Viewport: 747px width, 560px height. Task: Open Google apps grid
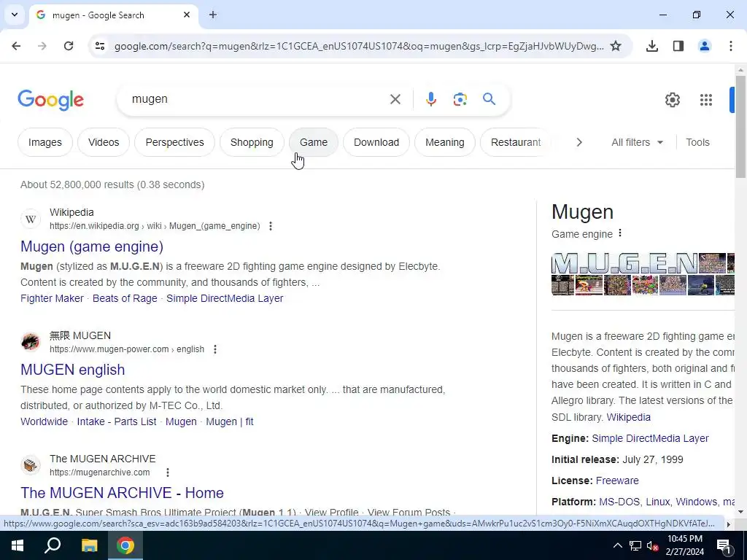click(706, 99)
